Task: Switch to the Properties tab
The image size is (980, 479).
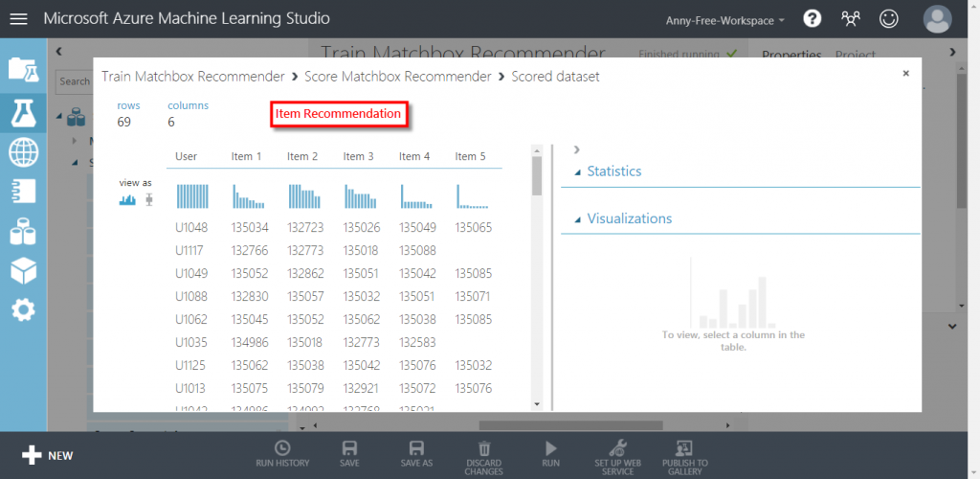Action: [x=791, y=55]
